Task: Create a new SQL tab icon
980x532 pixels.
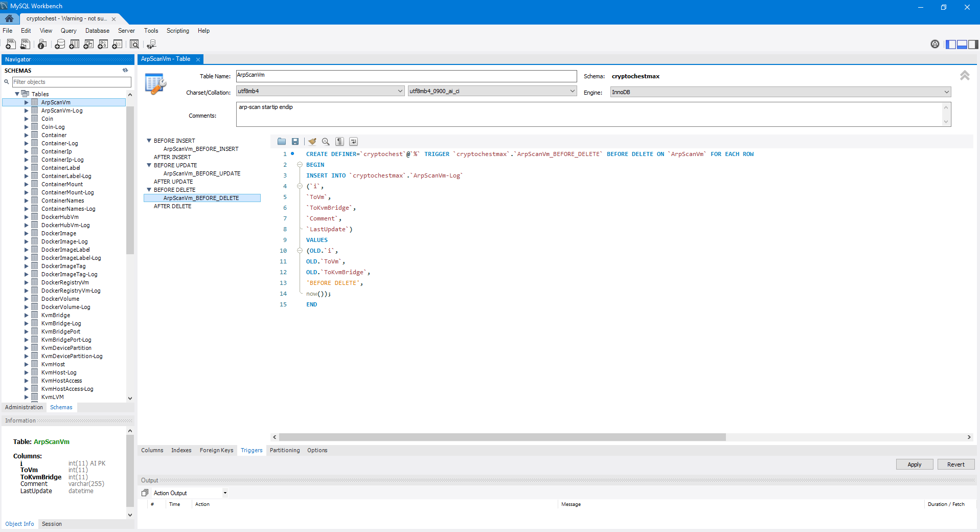Action: click(x=10, y=45)
